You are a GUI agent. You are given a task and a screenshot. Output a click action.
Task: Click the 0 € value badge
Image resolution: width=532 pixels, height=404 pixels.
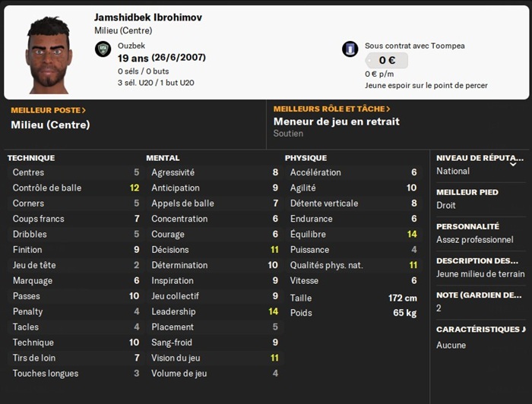click(x=386, y=60)
